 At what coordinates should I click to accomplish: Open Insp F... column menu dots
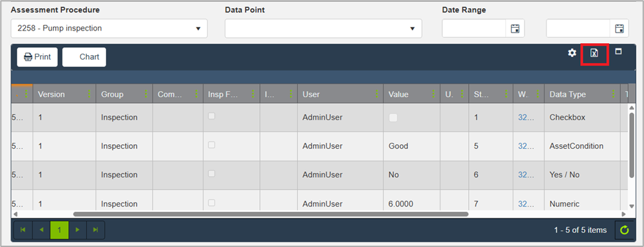coord(253,94)
